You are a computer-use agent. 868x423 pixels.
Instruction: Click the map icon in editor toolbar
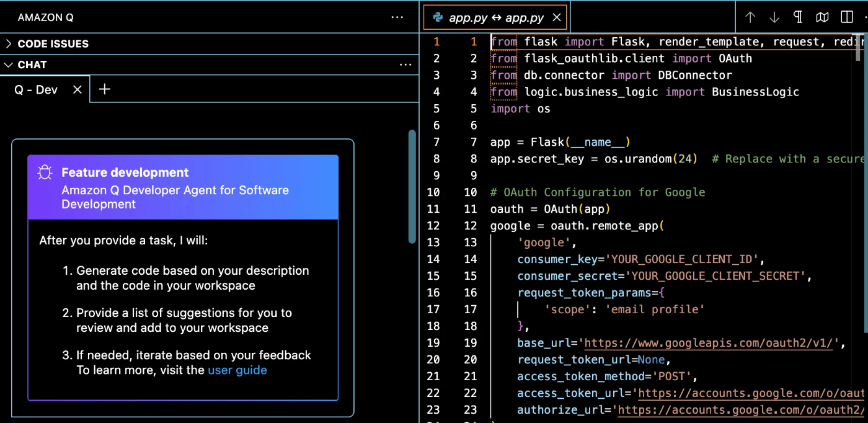823,17
